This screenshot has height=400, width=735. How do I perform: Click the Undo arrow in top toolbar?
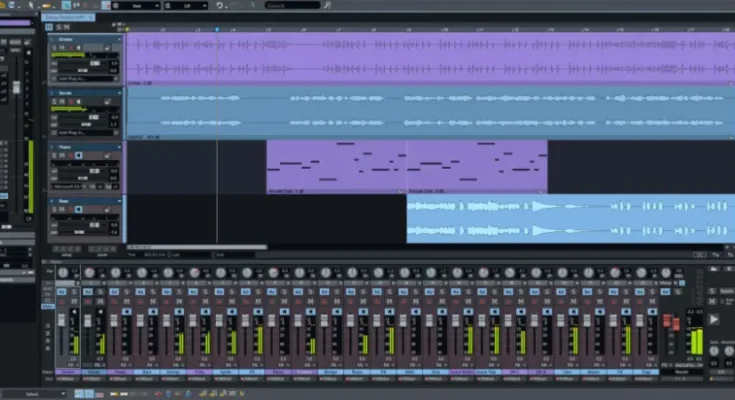tap(219, 5)
